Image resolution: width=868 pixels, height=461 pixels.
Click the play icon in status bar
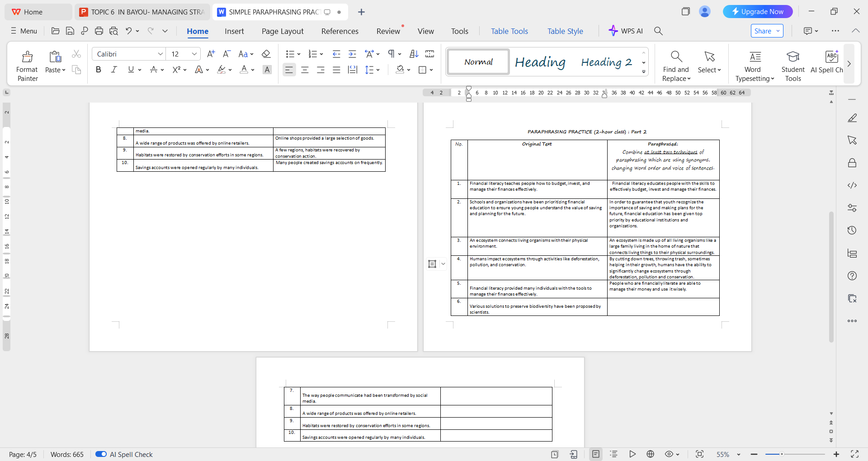(x=632, y=454)
